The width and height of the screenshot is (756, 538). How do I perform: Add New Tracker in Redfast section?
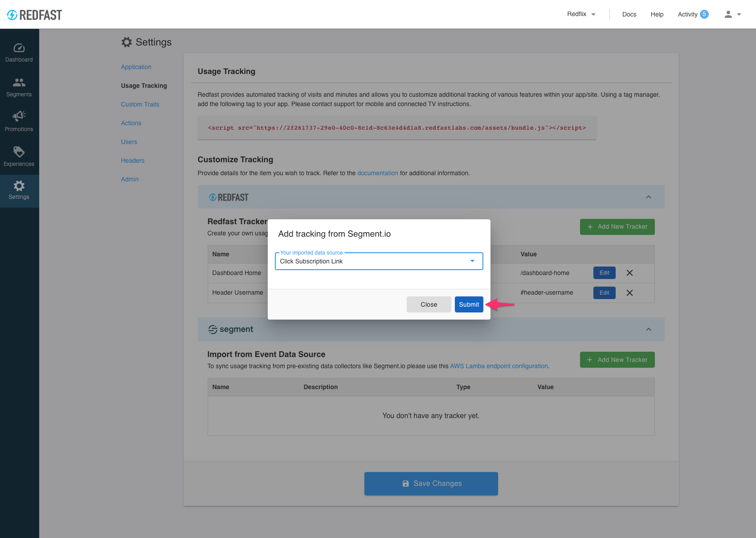[x=617, y=227]
